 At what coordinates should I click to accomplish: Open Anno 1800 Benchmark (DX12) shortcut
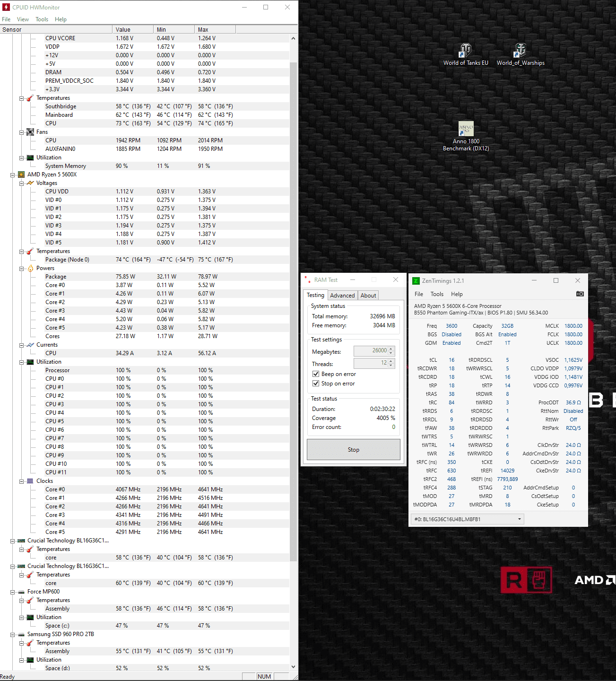pos(466,136)
